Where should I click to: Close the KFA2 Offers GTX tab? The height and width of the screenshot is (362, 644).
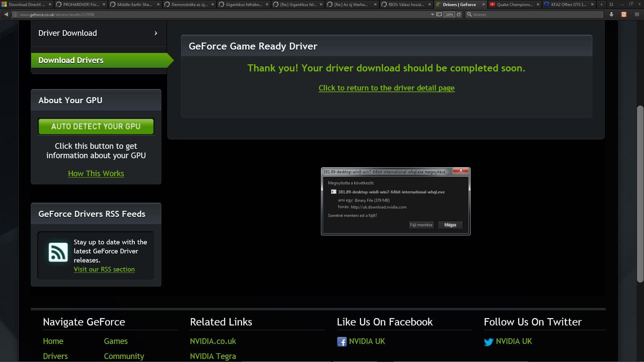tap(592, 4)
